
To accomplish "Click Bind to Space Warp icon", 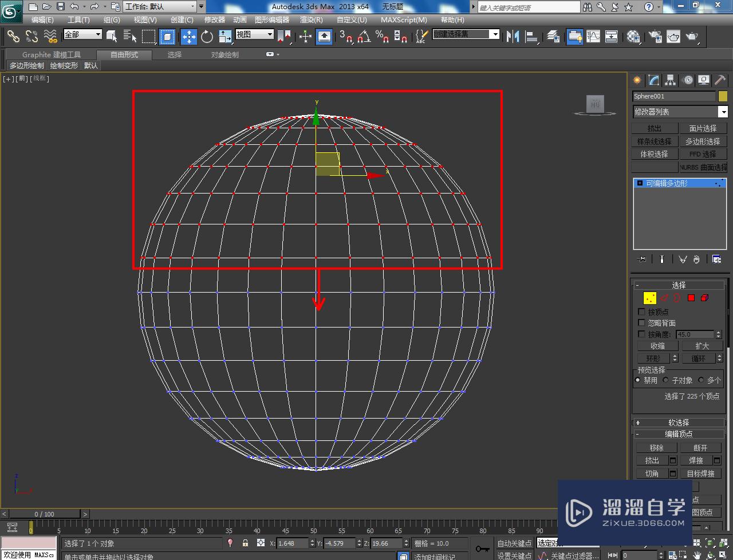I will click(x=51, y=37).
